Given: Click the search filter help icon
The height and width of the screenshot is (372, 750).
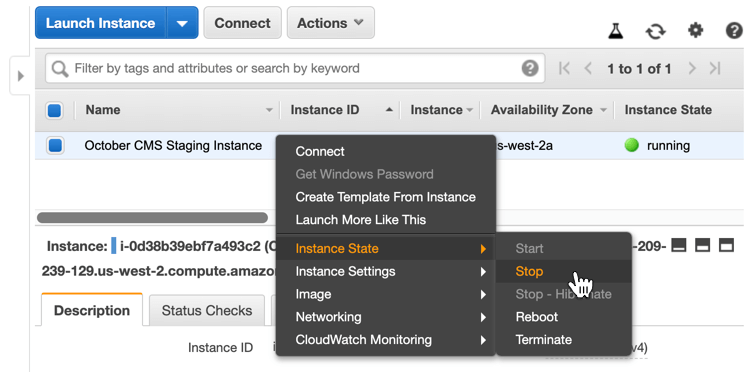Looking at the screenshot, I should pyautogui.click(x=529, y=68).
